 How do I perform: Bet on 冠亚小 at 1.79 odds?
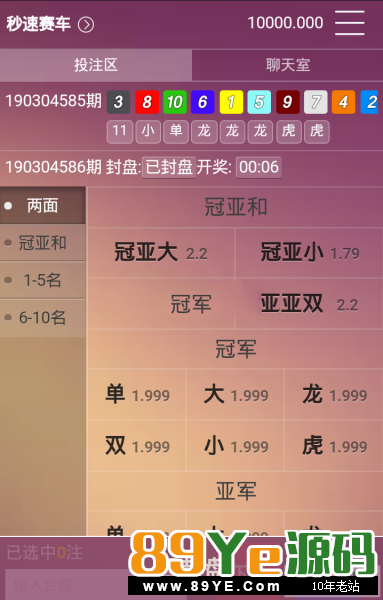310,253
